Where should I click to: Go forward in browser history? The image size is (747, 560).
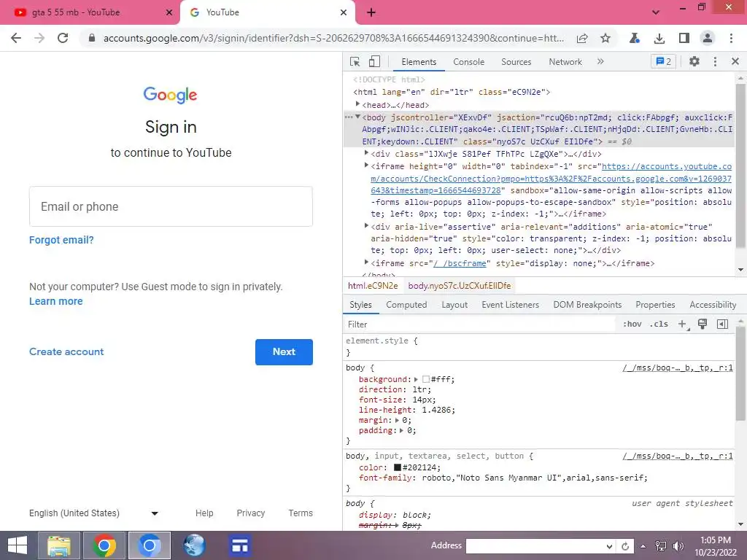click(39, 38)
